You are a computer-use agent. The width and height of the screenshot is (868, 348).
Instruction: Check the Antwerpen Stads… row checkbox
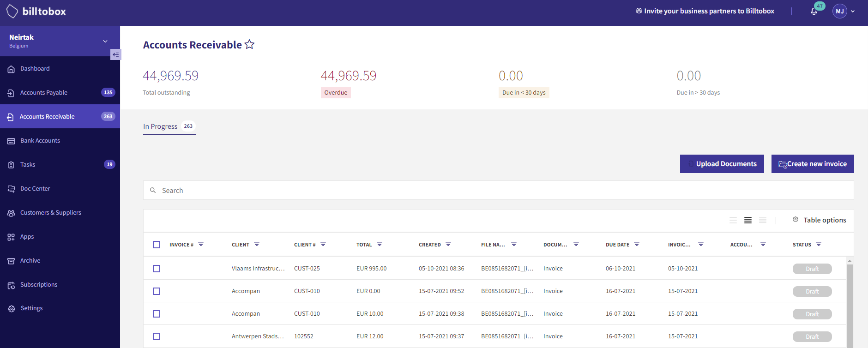pos(157,336)
